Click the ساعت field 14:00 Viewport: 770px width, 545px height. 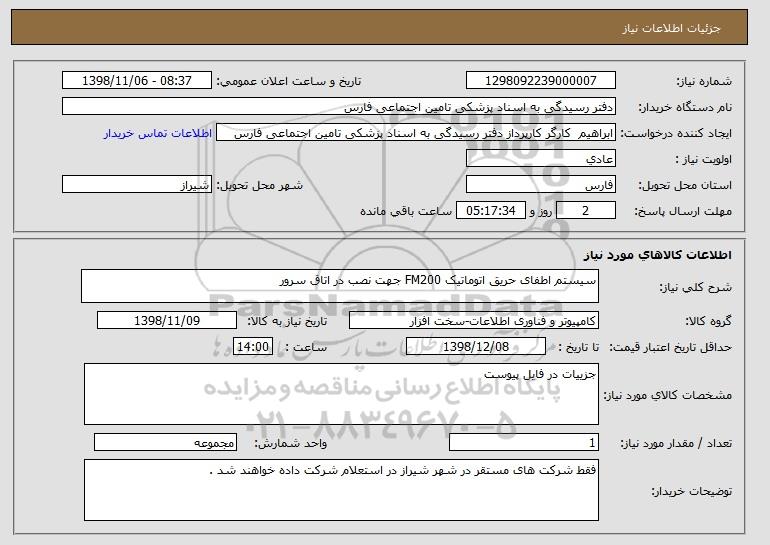click(253, 347)
